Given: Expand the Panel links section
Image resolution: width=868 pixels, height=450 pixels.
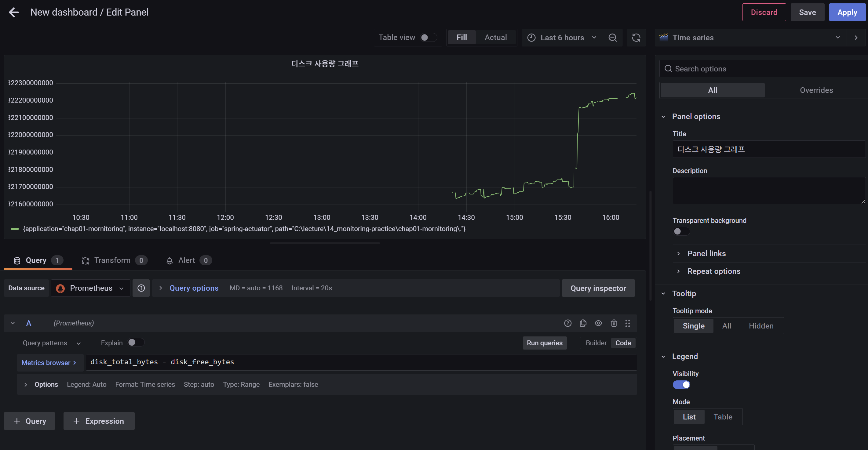Looking at the screenshot, I should 706,254.
